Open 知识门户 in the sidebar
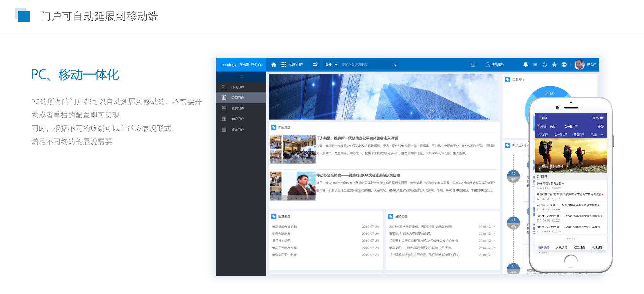This screenshot has width=644, height=294. coord(237,119)
